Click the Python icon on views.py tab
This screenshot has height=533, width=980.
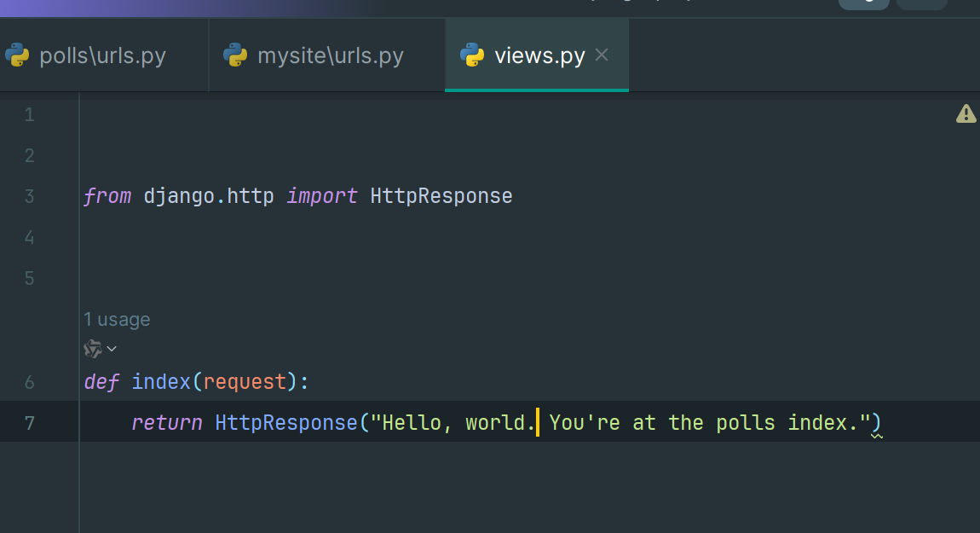point(472,56)
